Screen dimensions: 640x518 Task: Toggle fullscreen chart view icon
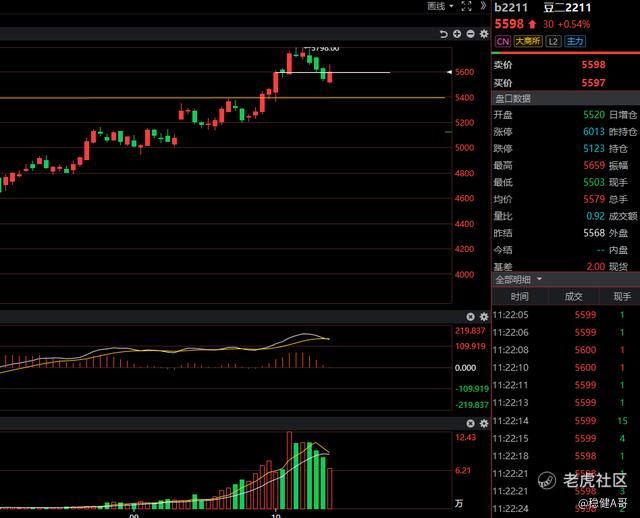tap(467, 6)
